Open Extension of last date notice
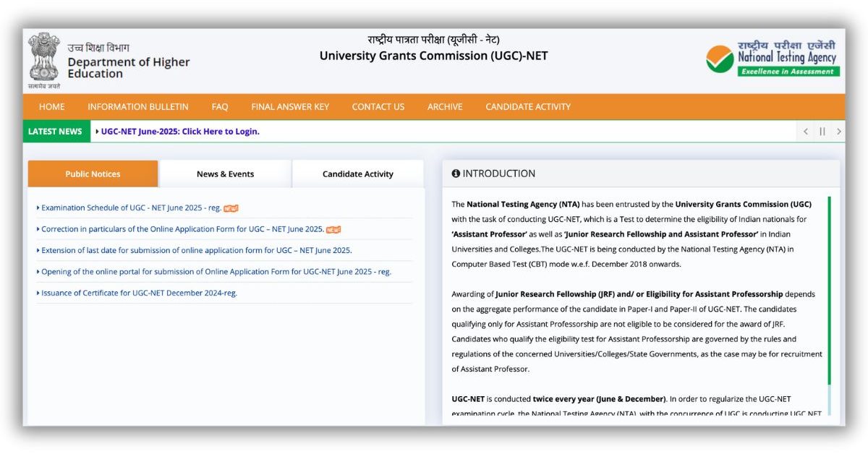Viewport: 868px width, 454px height. [196, 251]
